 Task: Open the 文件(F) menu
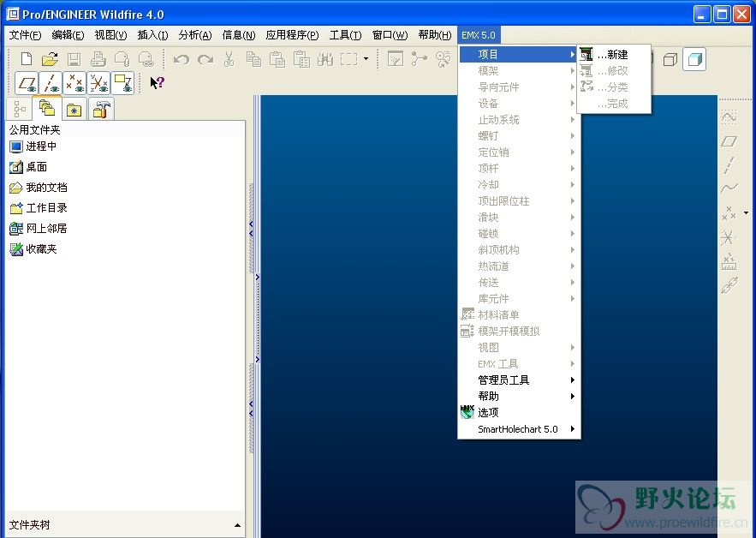(25, 35)
